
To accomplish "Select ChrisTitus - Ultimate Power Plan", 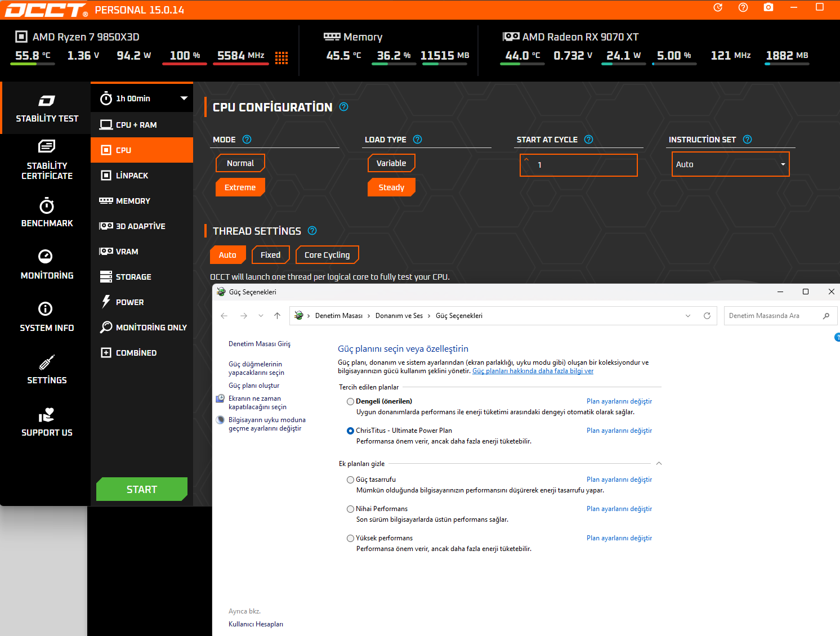I will (350, 431).
